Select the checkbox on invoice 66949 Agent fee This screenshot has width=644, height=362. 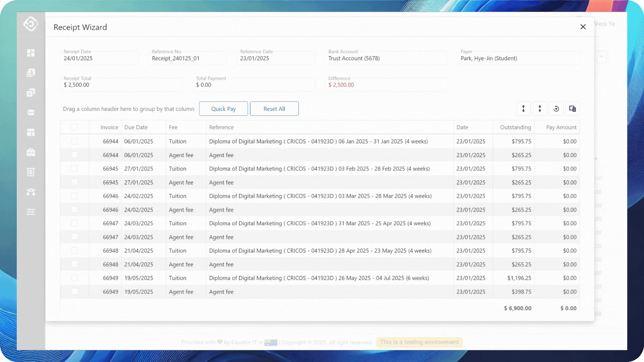point(74,292)
